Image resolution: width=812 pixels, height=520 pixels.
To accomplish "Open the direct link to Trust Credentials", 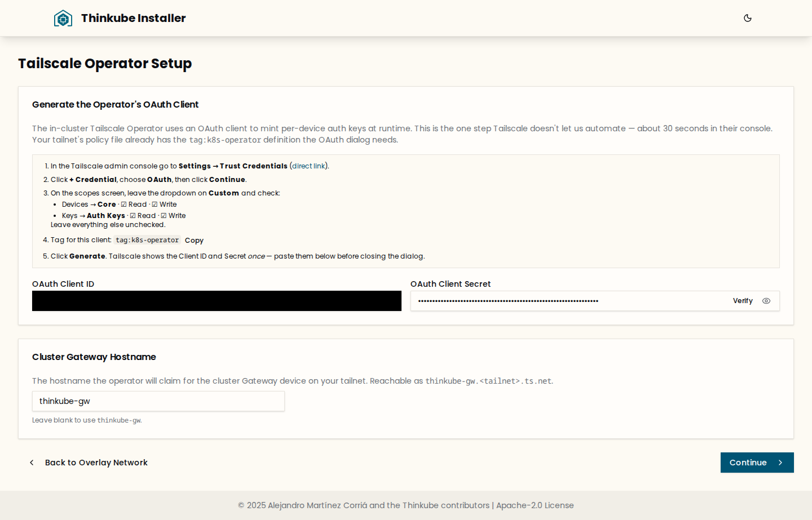I will (x=308, y=166).
